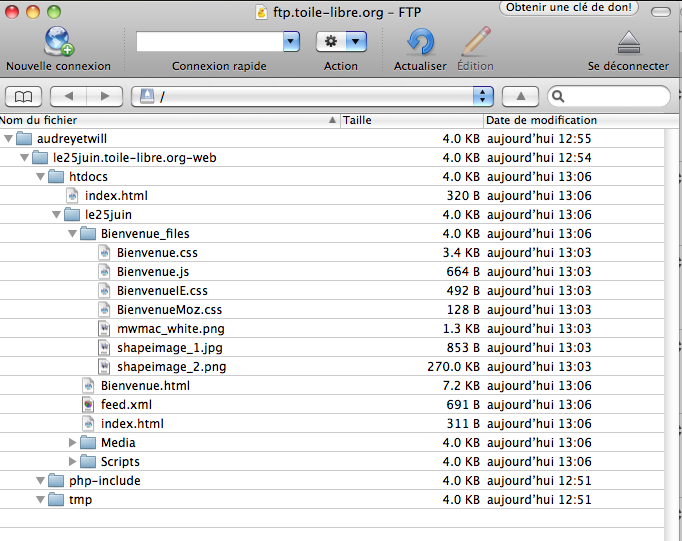This screenshot has width=682, height=541.
Task: Click the Nouvelle connexion globe icon
Action: [x=58, y=42]
